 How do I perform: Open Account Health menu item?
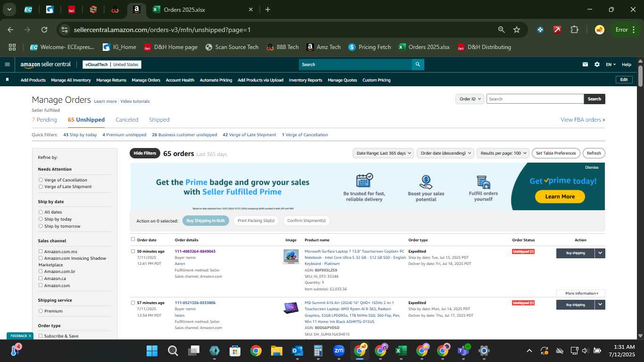click(180, 80)
